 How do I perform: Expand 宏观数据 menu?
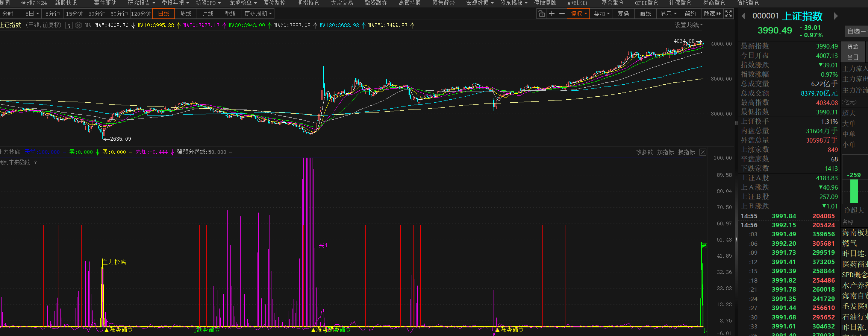click(x=480, y=3)
